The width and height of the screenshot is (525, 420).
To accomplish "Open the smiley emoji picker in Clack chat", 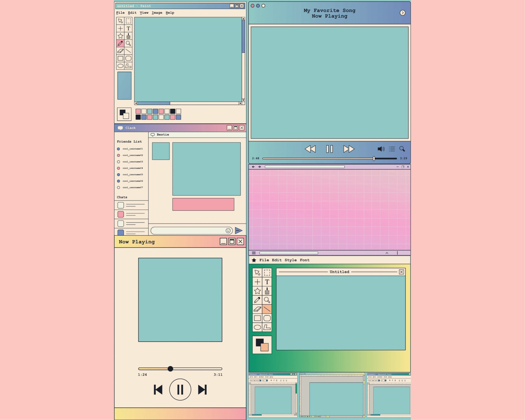I will (228, 230).
